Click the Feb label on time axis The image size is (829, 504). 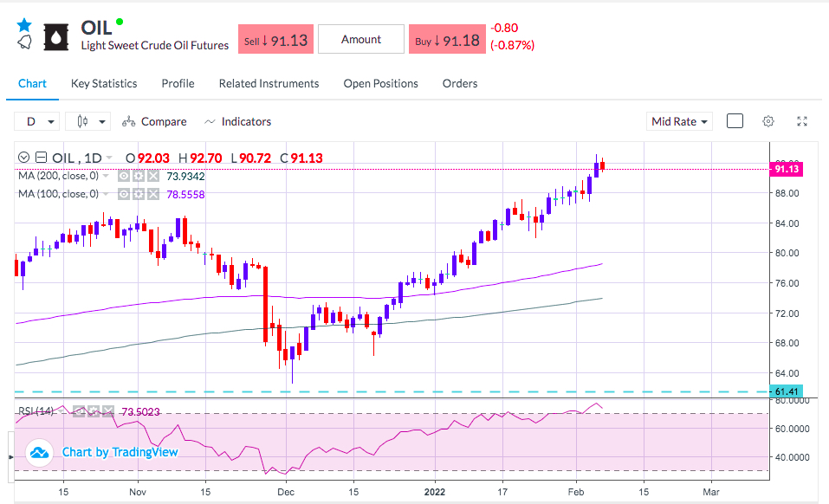click(576, 492)
